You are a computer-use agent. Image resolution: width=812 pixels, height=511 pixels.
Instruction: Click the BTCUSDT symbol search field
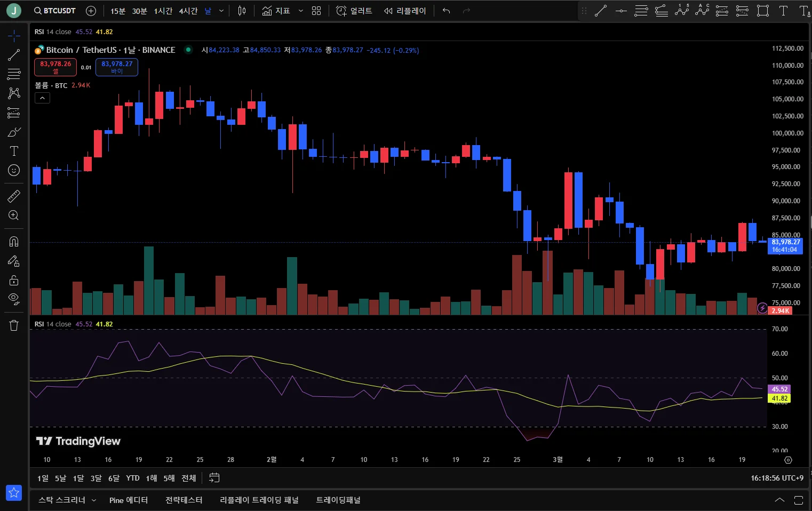(x=55, y=11)
